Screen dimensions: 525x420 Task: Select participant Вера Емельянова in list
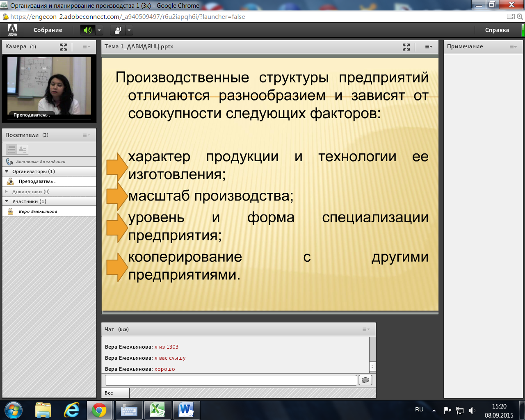[x=49, y=211]
